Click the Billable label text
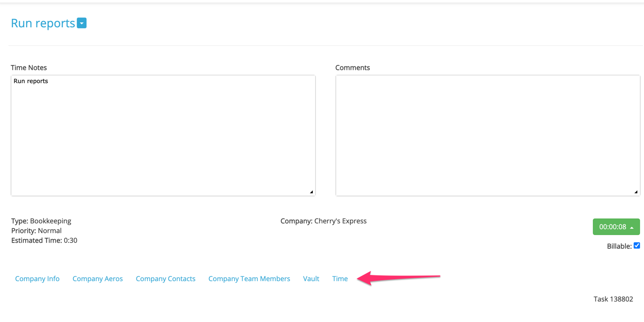The height and width of the screenshot is (322, 644). coord(619,246)
